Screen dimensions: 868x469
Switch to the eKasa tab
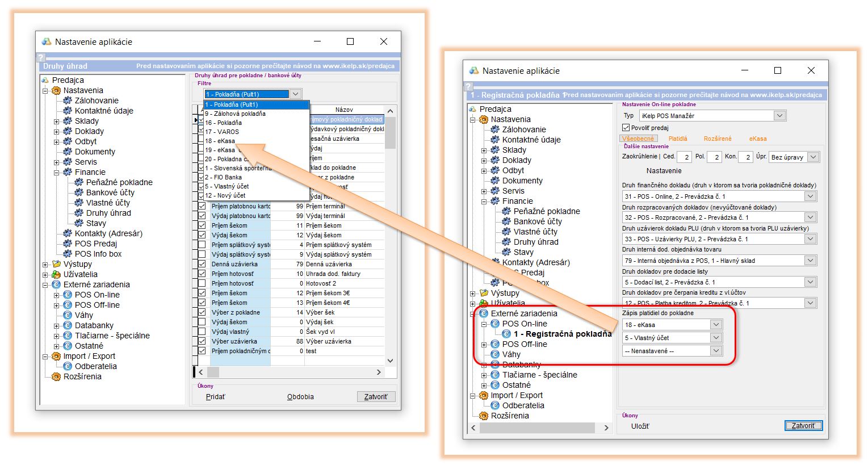757,139
